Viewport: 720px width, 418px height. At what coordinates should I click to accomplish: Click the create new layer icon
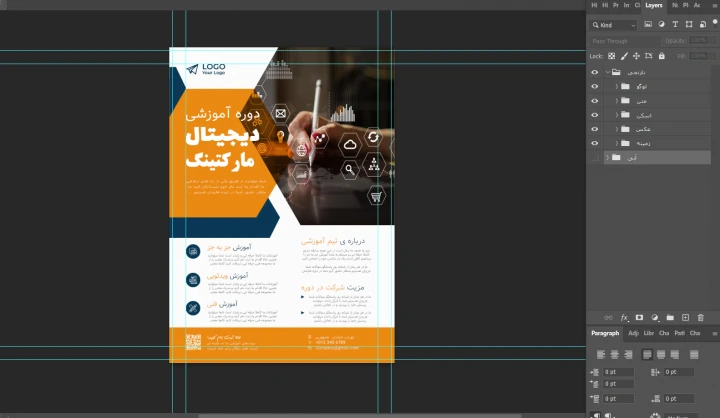tap(685, 318)
